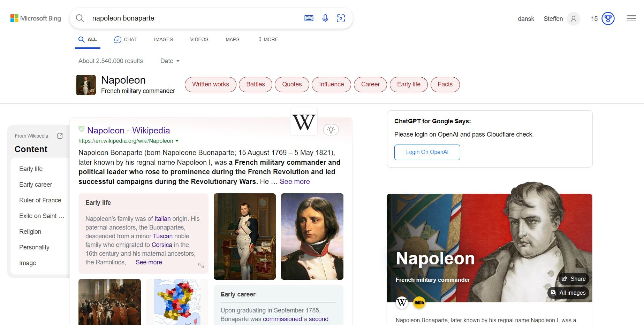Switch to the IMAGES tab

coord(163,39)
